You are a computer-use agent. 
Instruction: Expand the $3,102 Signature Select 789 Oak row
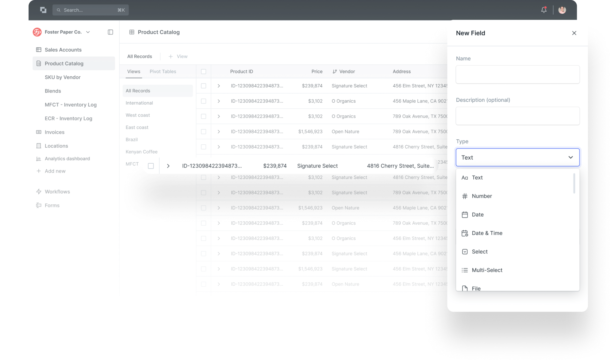pyautogui.click(x=219, y=193)
